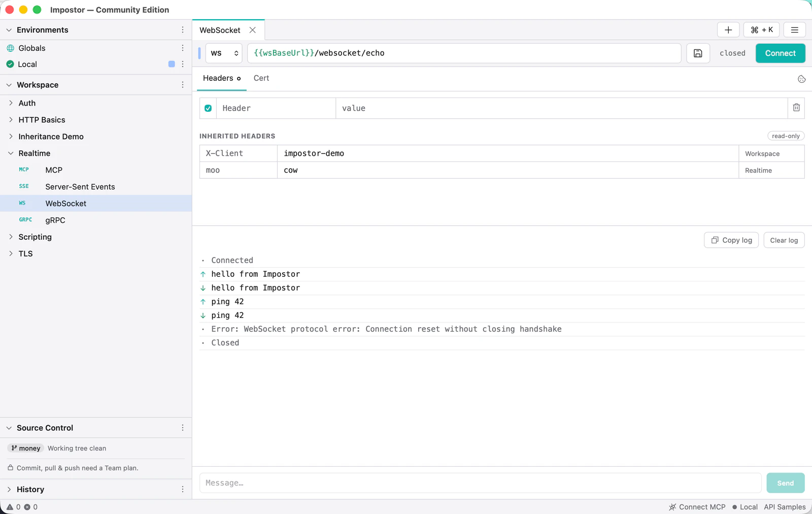
Task: Open the History section options menu
Action: (x=183, y=489)
